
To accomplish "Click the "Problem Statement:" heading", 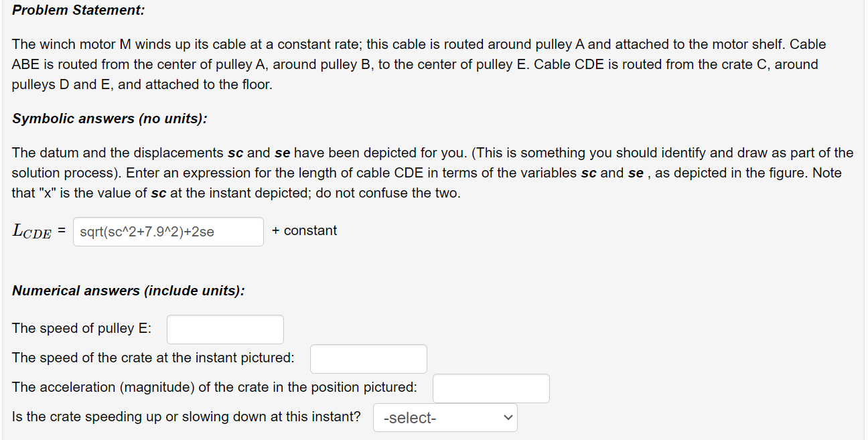I will click(78, 11).
